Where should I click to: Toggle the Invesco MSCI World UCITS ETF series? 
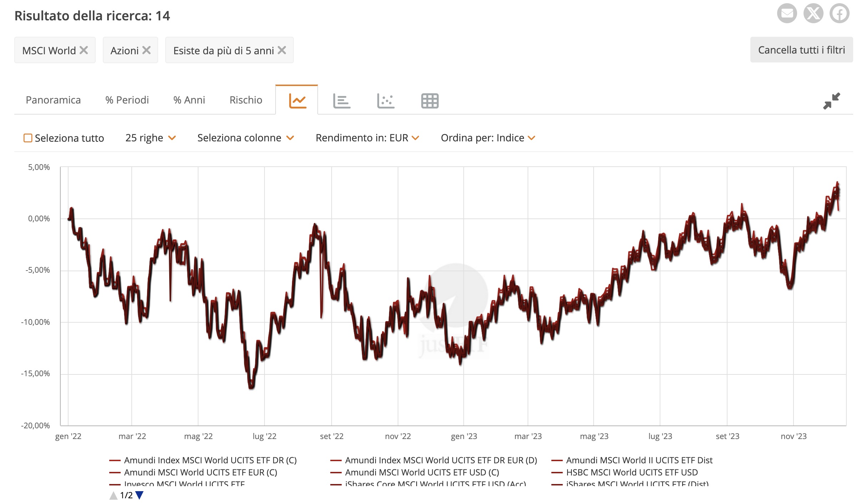[x=184, y=484]
